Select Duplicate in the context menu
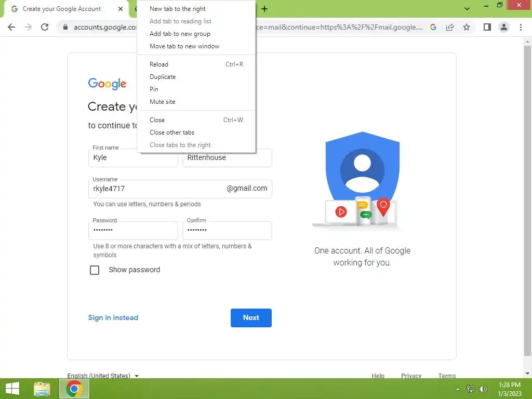Viewport: 532px width, 399px height. [x=196, y=77]
